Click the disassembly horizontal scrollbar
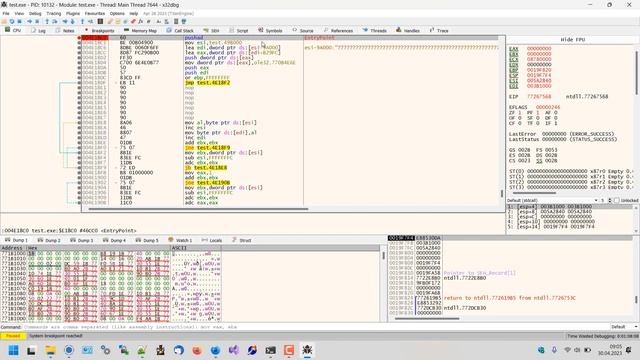 [x=198, y=209]
